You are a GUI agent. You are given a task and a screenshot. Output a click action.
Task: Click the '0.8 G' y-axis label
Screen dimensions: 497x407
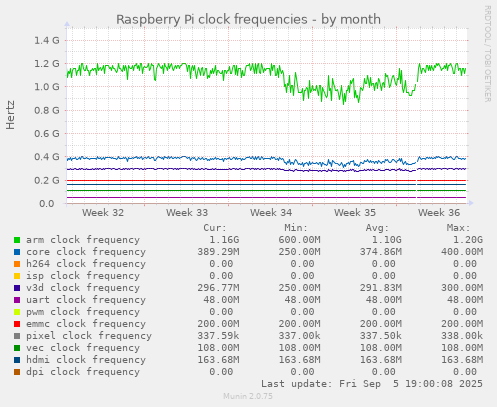tap(47, 110)
